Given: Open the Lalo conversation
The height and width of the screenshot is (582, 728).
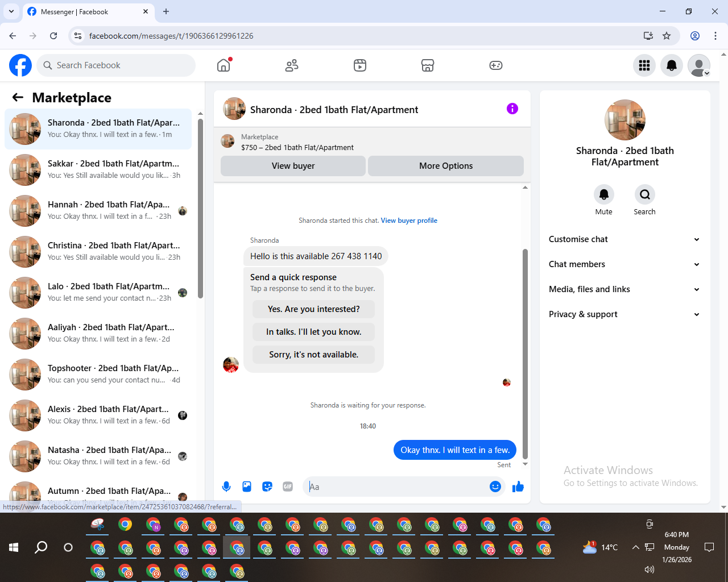Looking at the screenshot, I should click(98, 293).
